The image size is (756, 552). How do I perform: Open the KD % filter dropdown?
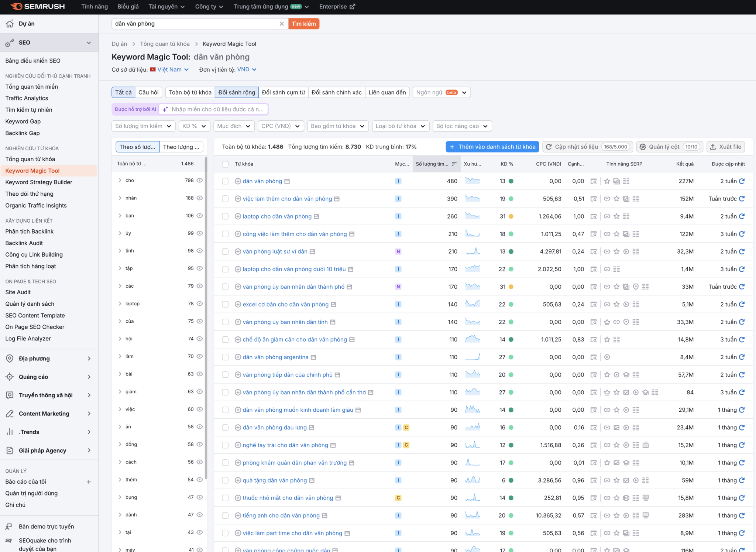pos(194,126)
